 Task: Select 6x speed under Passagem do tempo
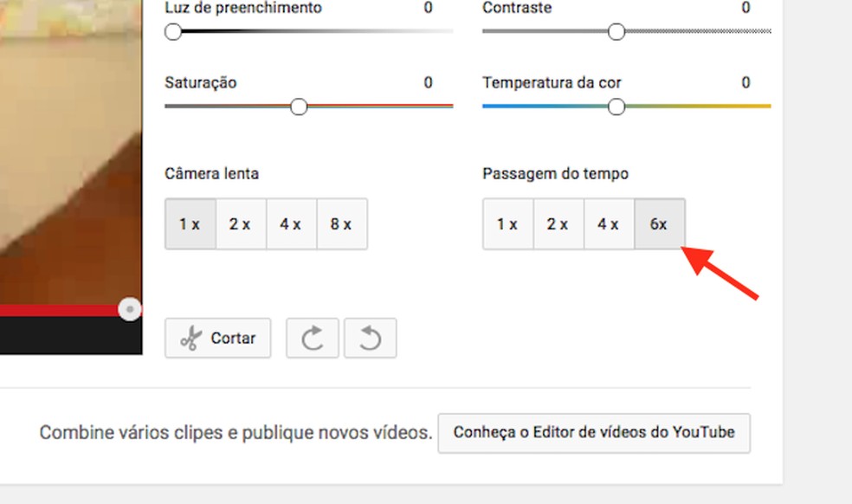click(x=660, y=223)
